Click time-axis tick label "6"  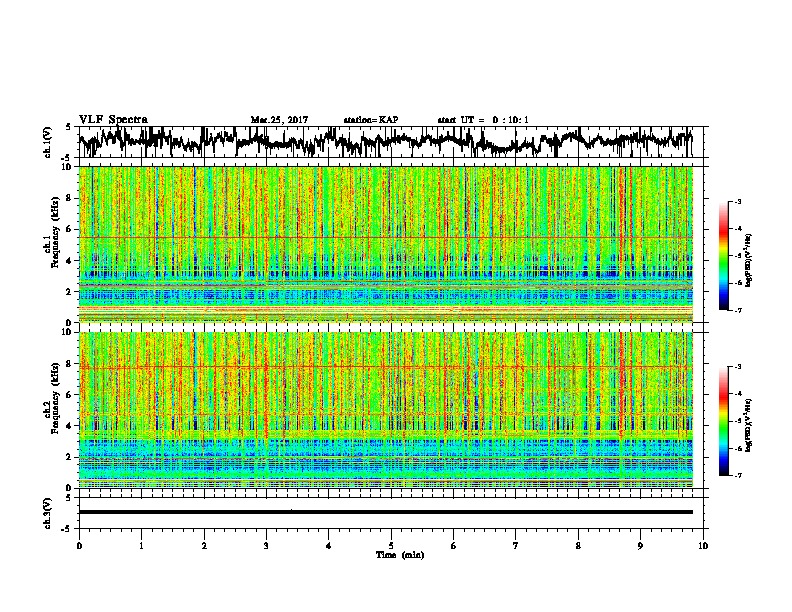pyautogui.click(x=454, y=546)
